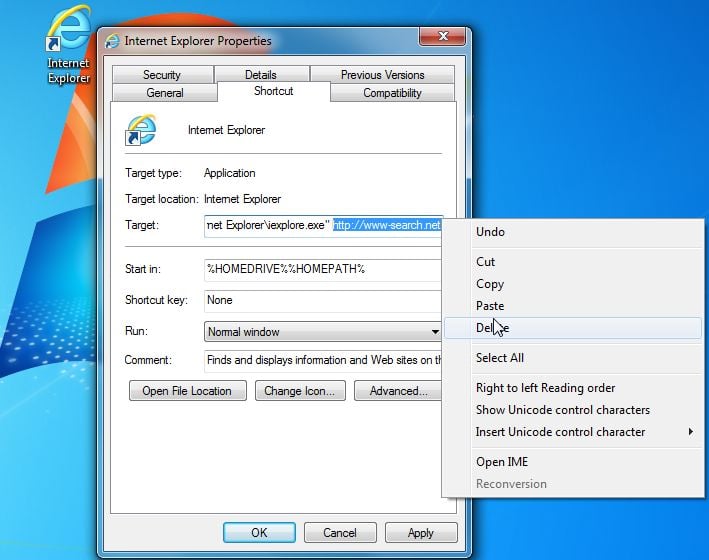Click the Cancel button
709x560 pixels.
[x=340, y=532]
